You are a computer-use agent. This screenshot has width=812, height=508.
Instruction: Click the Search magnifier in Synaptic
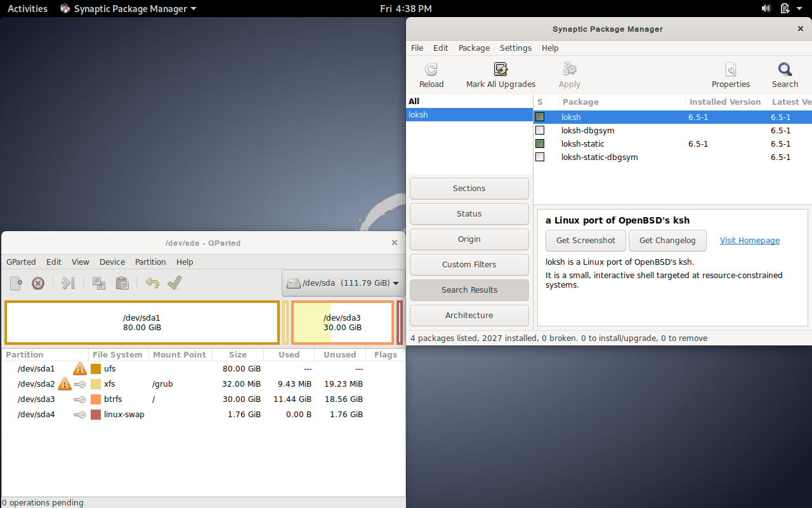(785, 69)
